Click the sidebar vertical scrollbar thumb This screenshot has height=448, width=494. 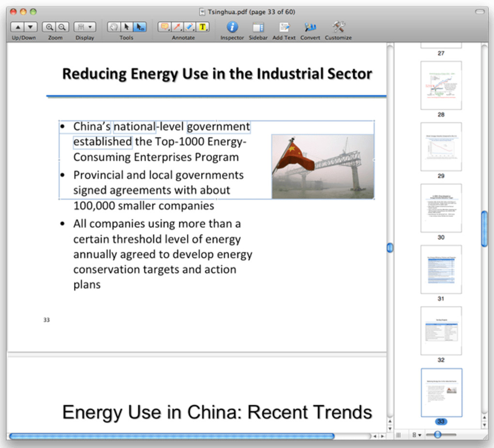click(x=484, y=229)
